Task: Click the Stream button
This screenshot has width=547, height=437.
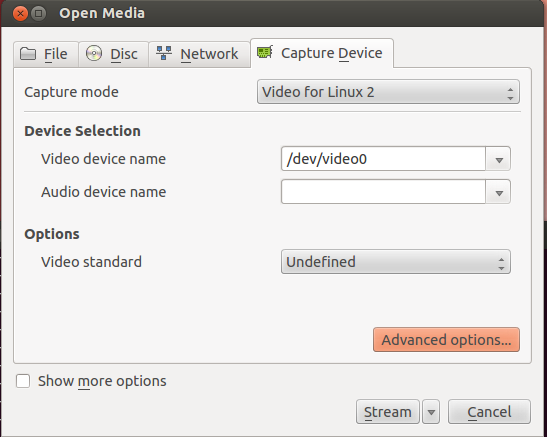Action: pyautogui.click(x=388, y=412)
